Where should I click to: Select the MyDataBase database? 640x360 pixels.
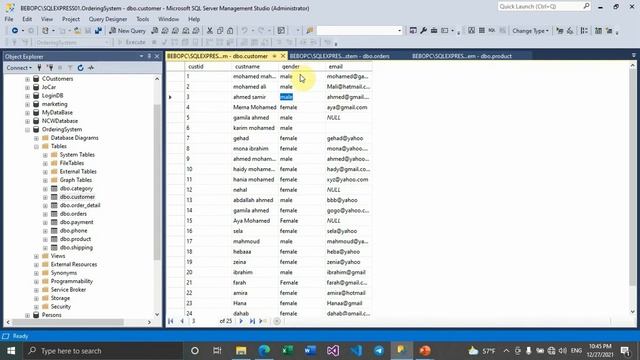[x=57, y=113]
